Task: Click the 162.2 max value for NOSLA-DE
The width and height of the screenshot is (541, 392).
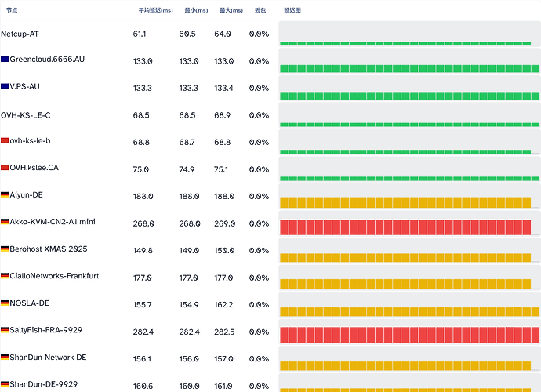Action: click(x=223, y=305)
